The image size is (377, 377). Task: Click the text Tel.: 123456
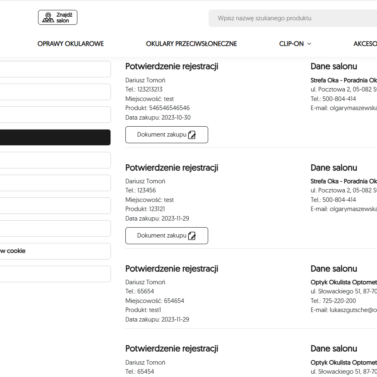[x=140, y=190]
